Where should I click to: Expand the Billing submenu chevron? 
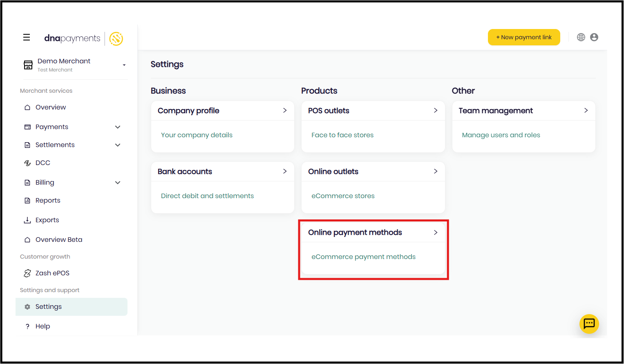click(x=118, y=183)
